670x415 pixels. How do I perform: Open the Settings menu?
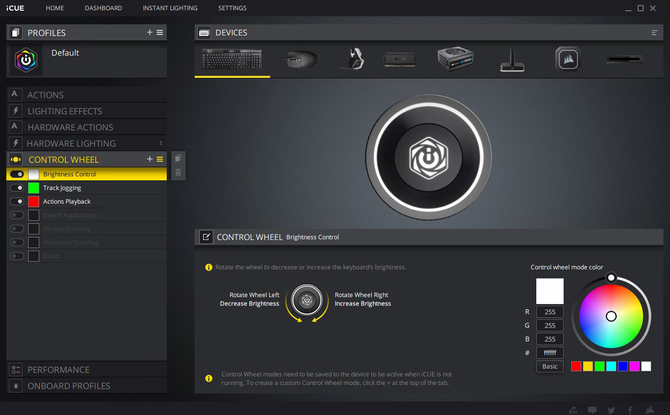tap(232, 8)
